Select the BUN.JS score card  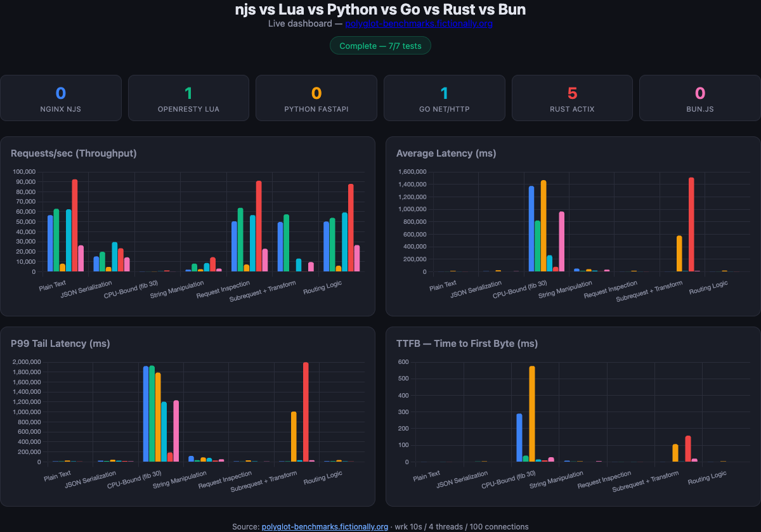700,98
